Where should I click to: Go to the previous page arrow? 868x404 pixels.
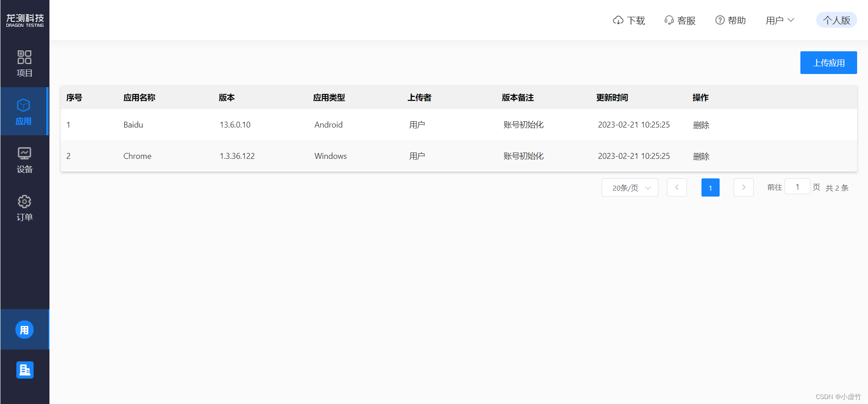677,187
